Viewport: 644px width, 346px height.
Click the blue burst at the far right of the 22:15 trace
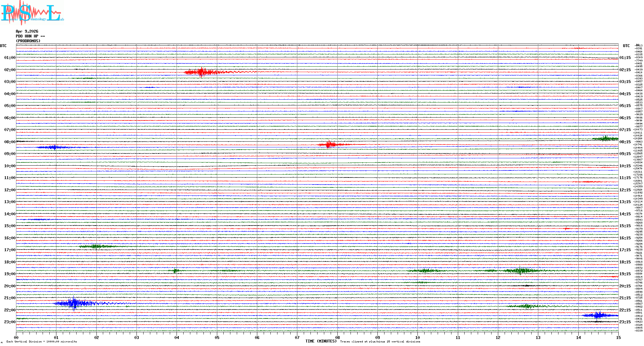[598, 315]
